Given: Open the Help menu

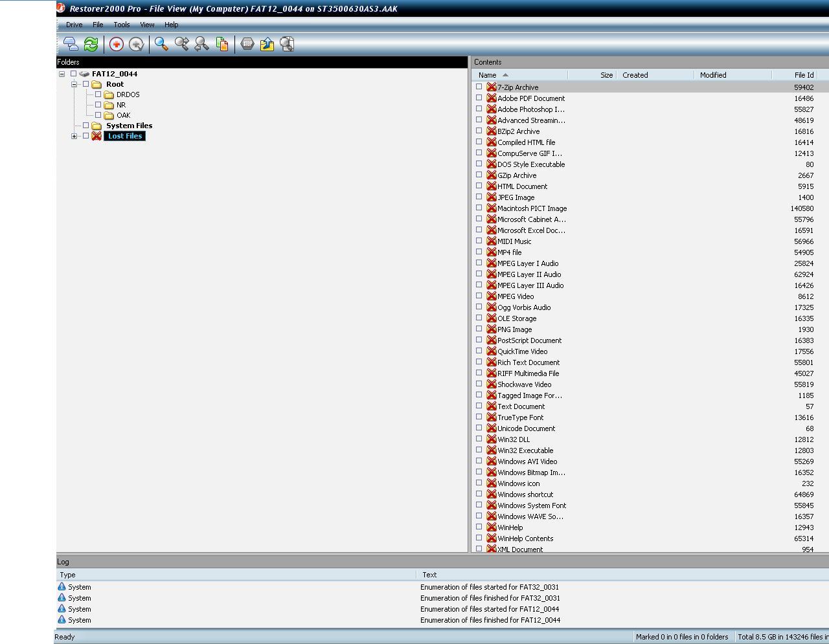Looking at the screenshot, I should (x=171, y=25).
